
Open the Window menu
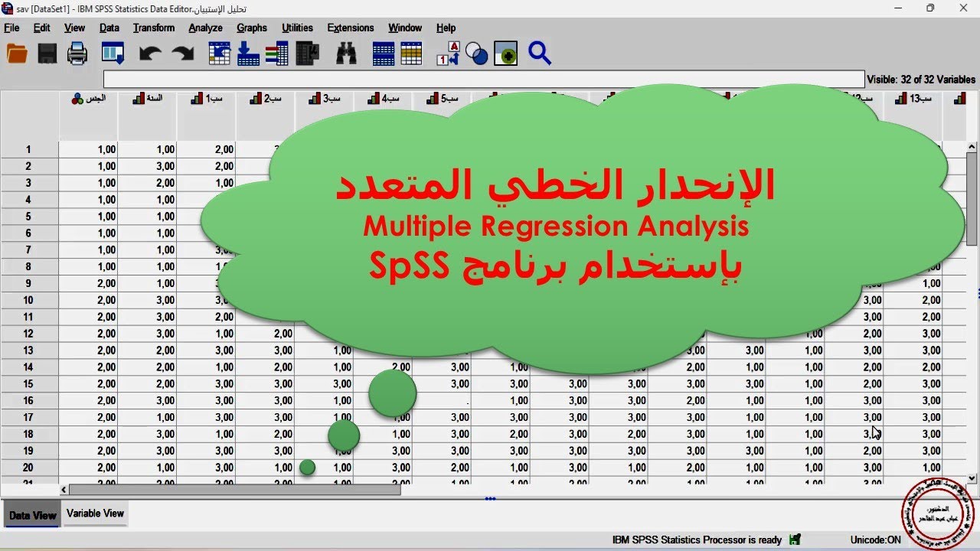(x=405, y=28)
